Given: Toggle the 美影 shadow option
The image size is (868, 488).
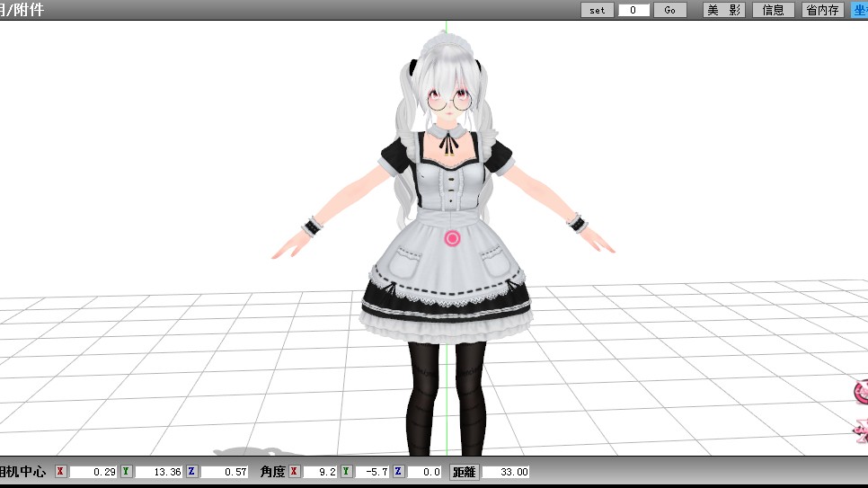Looking at the screenshot, I should [723, 10].
